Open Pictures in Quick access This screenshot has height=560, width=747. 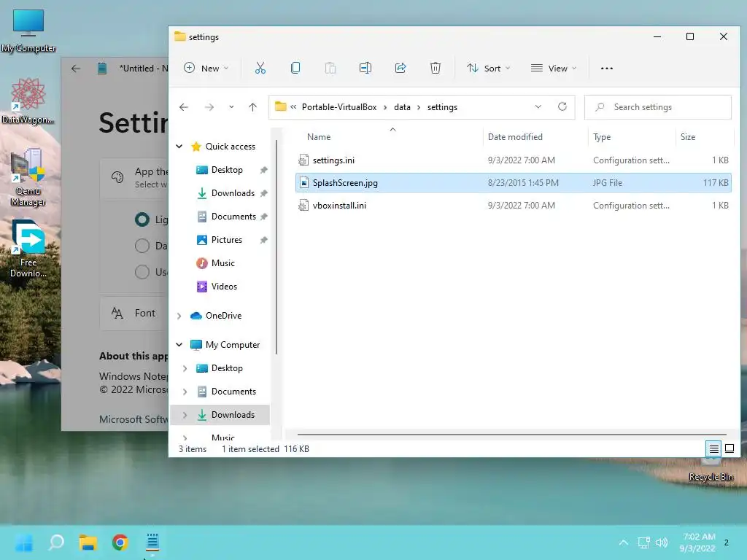pyautogui.click(x=227, y=239)
